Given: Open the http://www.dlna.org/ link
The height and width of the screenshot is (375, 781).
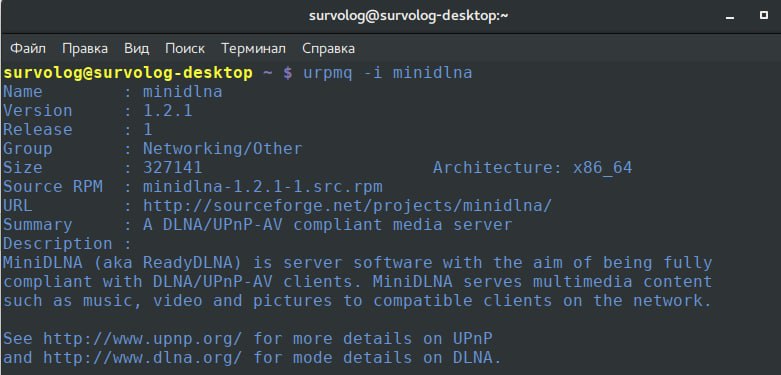Looking at the screenshot, I should coord(142,357).
